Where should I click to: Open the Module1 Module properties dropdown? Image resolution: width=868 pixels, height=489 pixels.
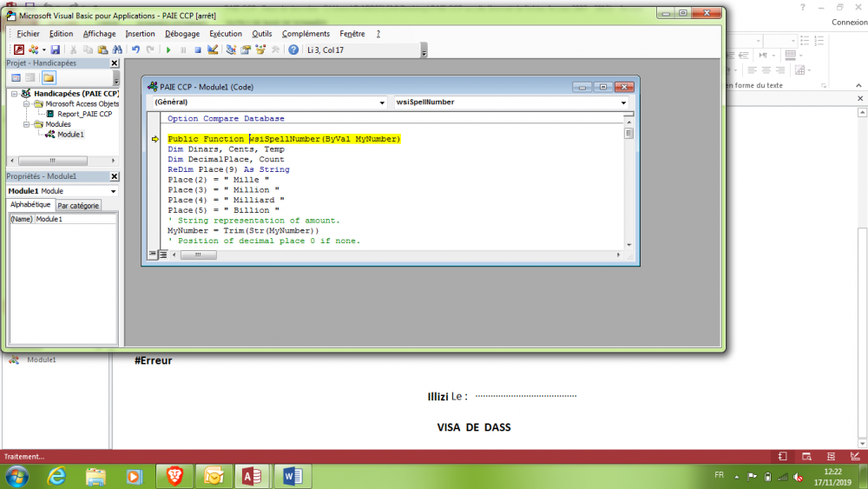(x=114, y=191)
